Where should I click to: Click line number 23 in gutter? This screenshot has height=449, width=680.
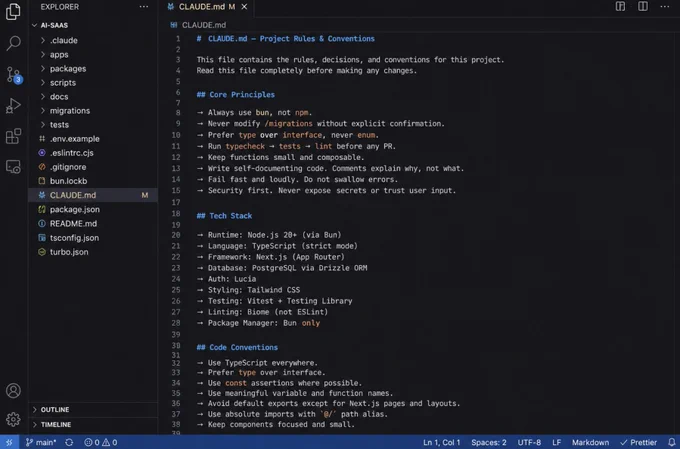pyautogui.click(x=176, y=268)
